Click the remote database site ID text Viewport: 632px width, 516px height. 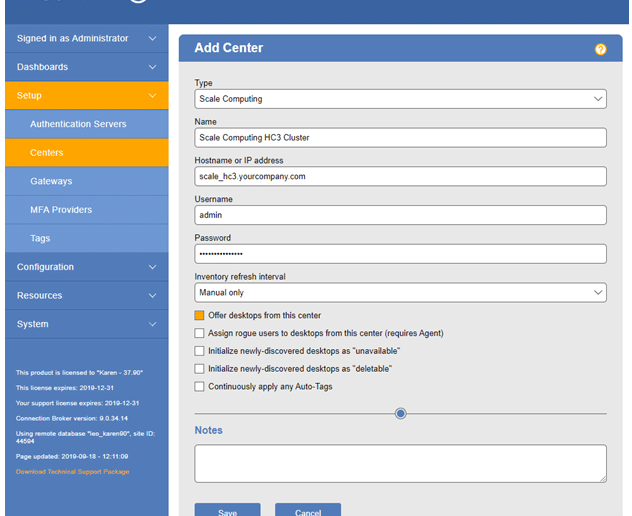[x=85, y=437]
